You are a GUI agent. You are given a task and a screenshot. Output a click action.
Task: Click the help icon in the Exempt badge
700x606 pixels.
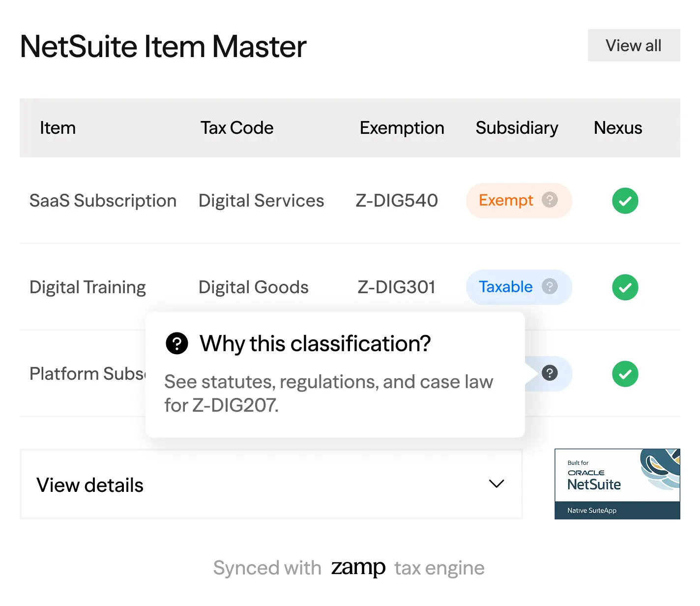click(x=549, y=200)
